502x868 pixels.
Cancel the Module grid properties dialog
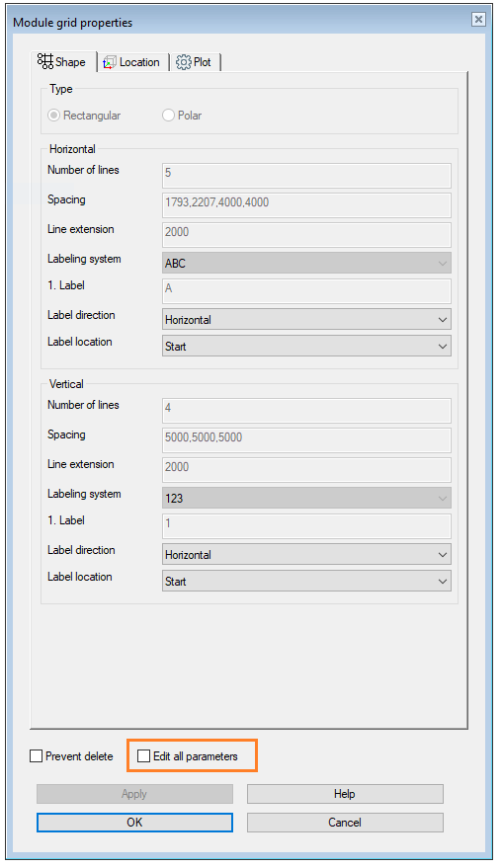[345, 822]
